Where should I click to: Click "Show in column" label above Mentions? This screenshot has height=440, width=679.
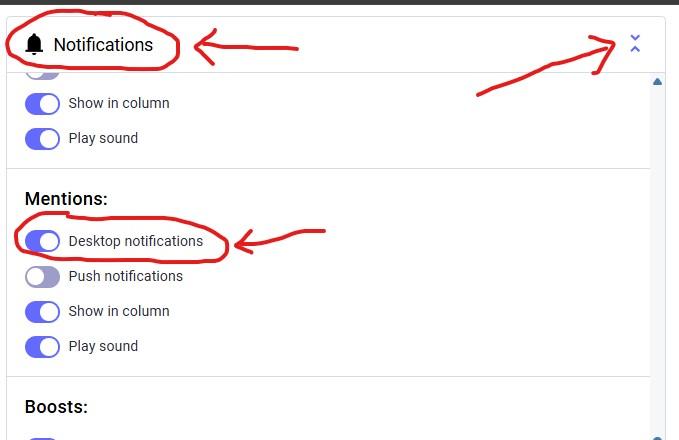coord(118,103)
